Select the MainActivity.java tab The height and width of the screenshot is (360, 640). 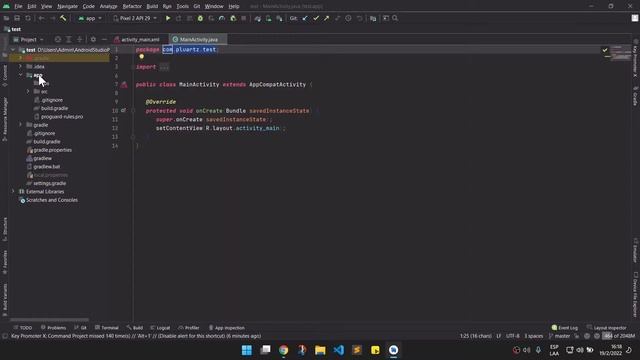pyautogui.click(x=198, y=40)
